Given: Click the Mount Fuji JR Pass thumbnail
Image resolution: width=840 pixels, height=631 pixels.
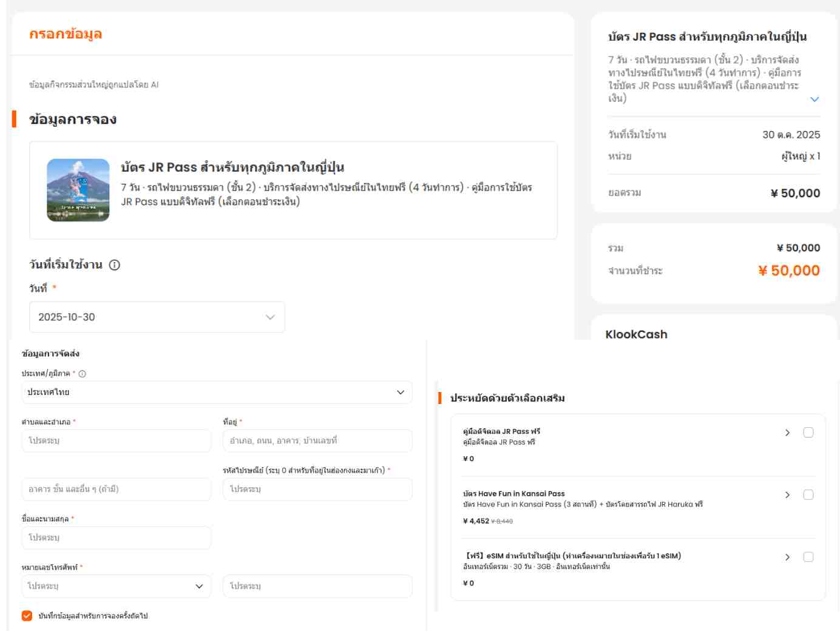Looking at the screenshot, I should point(78,190).
